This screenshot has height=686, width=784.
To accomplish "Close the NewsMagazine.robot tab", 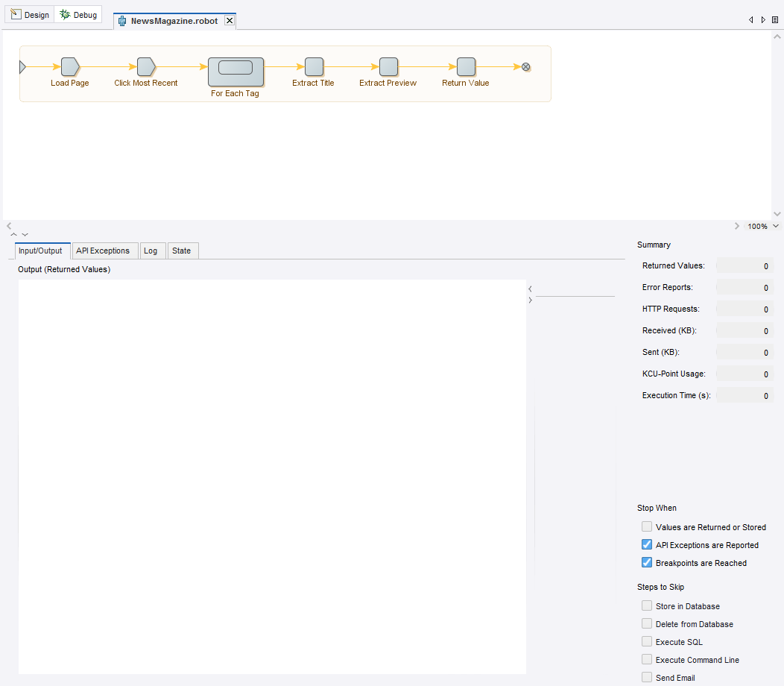I will point(230,21).
